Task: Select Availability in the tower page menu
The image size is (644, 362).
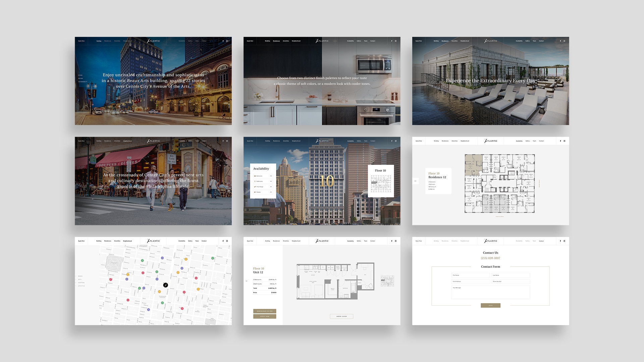Action: pyautogui.click(x=351, y=141)
